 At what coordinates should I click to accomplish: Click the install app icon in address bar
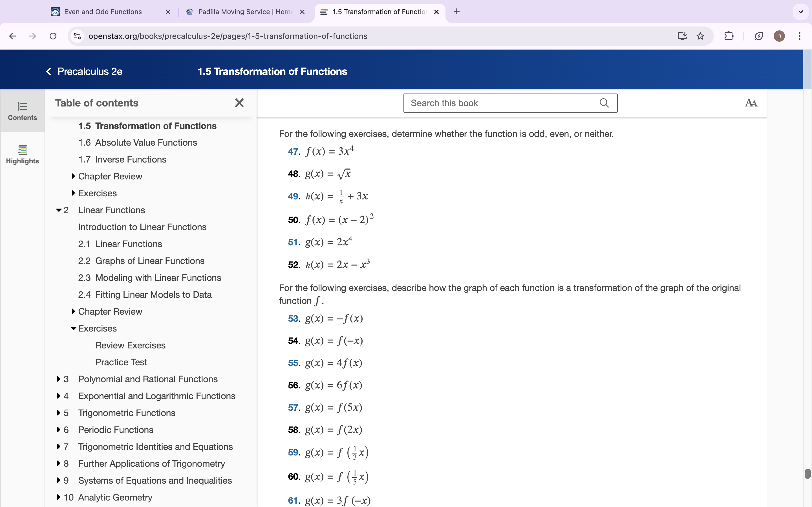point(682,36)
